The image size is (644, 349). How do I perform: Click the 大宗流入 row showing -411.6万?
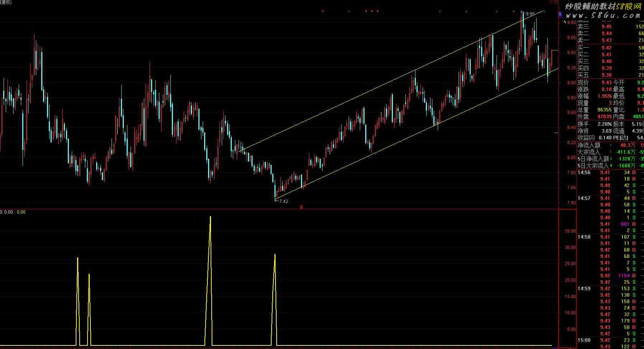tap(610, 152)
